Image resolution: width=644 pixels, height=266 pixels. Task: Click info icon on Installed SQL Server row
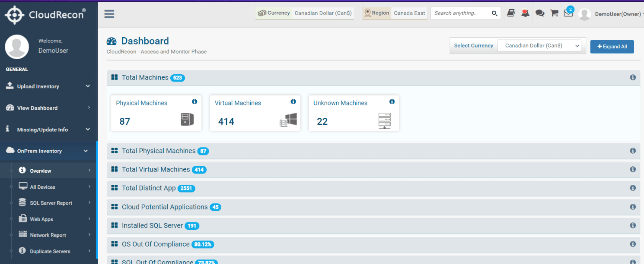633,225
